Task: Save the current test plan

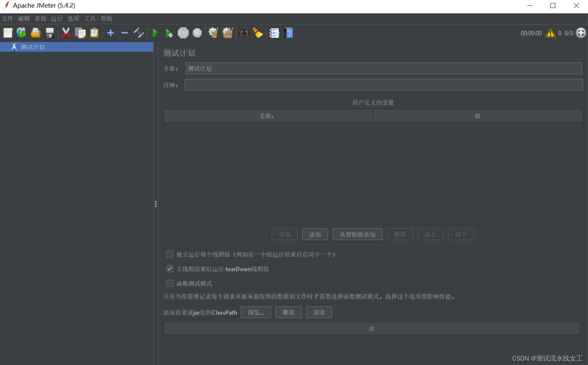Action: point(50,33)
